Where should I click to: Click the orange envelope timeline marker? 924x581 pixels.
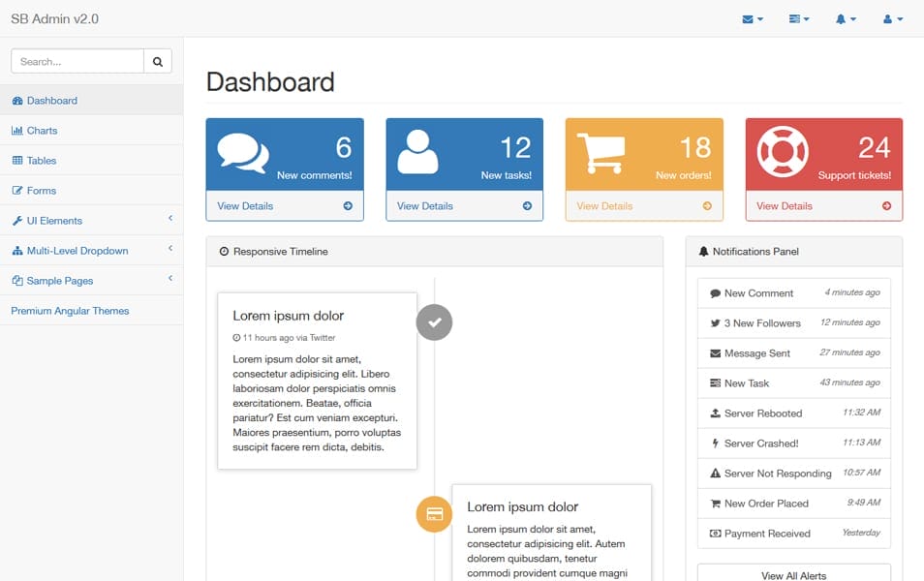[433, 514]
